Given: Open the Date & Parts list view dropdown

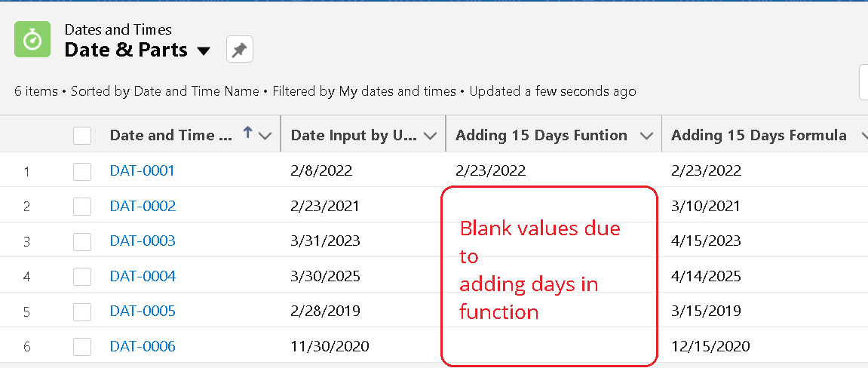Looking at the screenshot, I should coord(204,51).
